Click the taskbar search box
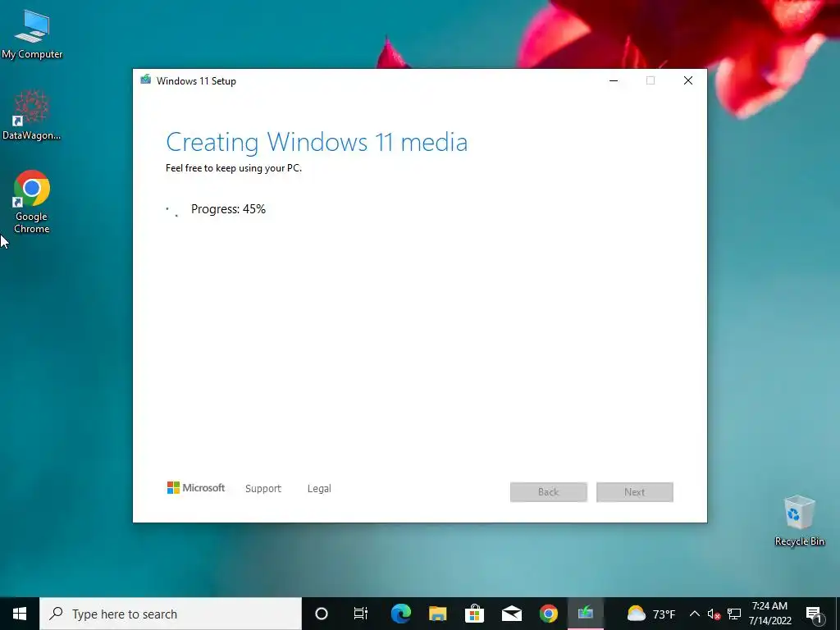840x630 pixels. 171,614
